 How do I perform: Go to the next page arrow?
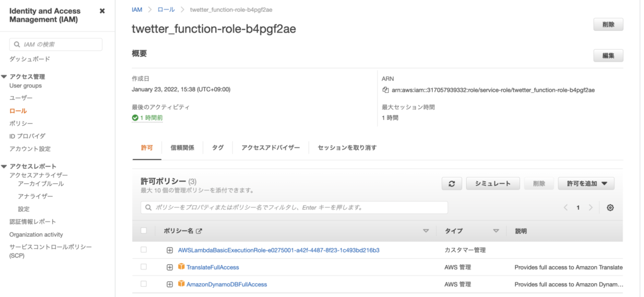tap(591, 208)
